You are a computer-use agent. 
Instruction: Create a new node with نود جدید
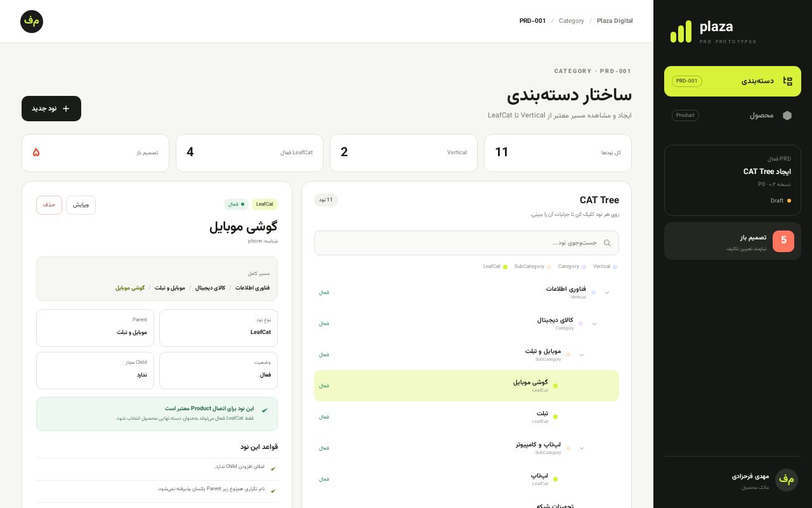(51, 109)
